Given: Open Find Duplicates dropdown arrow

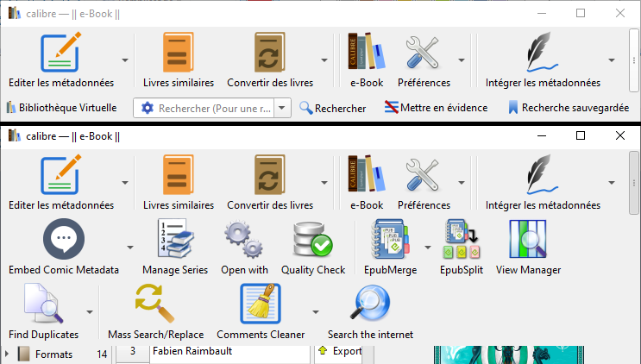Looking at the screenshot, I should tap(90, 311).
